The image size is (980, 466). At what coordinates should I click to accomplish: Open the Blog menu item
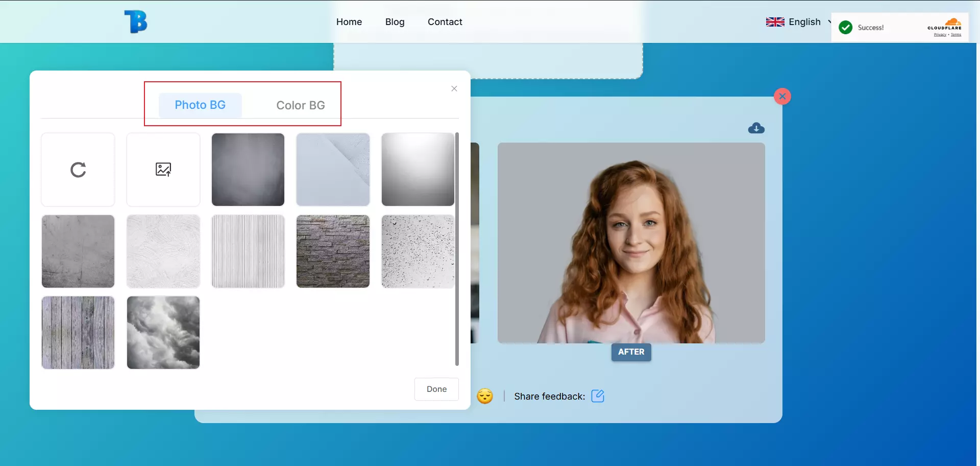point(395,22)
